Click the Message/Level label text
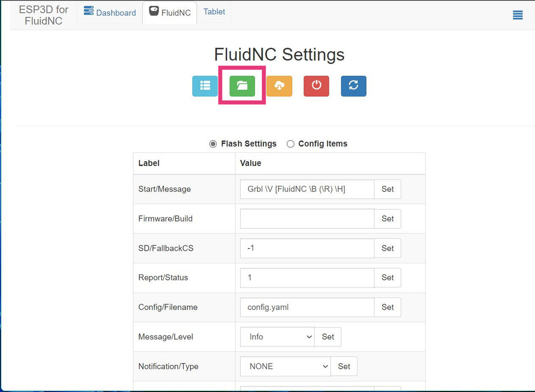The height and width of the screenshot is (392, 535). [x=165, y=337]
